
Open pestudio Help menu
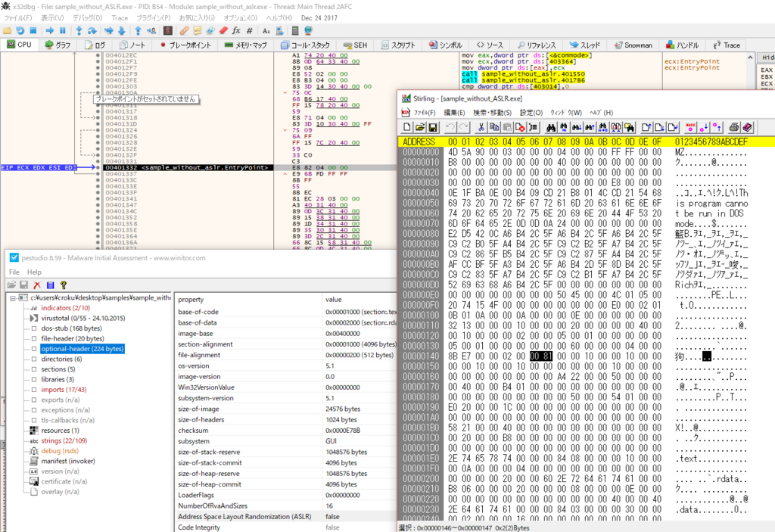click(34, 272)
